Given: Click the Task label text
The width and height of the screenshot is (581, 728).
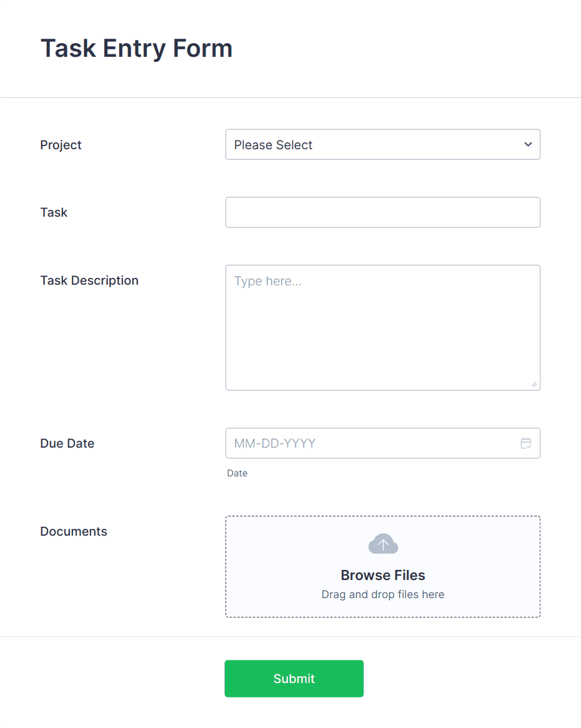Looking at the screenshot, I should 54,212.
